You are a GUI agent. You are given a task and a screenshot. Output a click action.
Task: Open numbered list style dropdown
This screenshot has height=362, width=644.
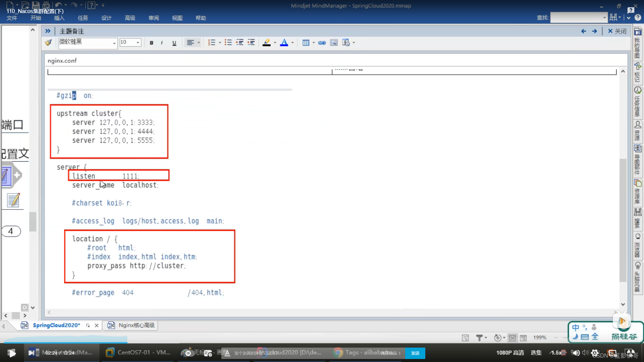(x=220, y=43)
